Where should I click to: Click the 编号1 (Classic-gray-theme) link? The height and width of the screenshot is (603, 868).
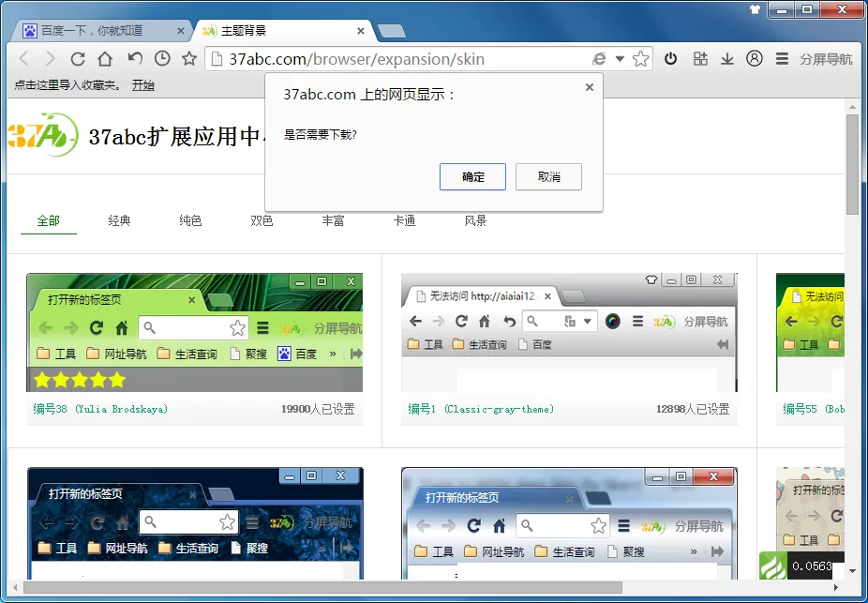click(x=481, y=409)
